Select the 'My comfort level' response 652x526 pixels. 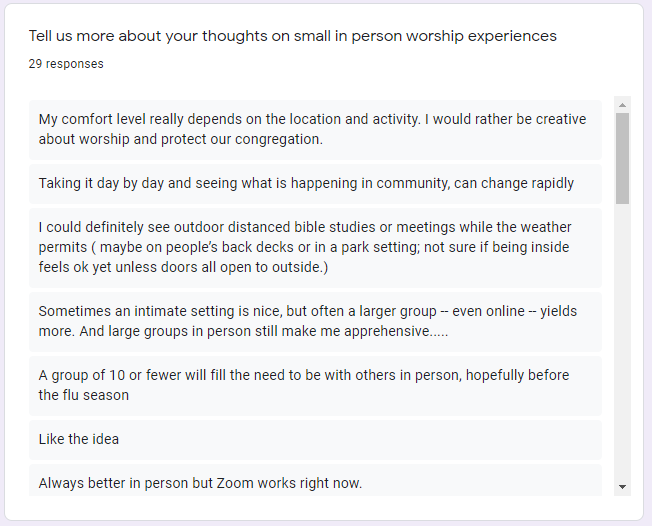coord(315,129)
